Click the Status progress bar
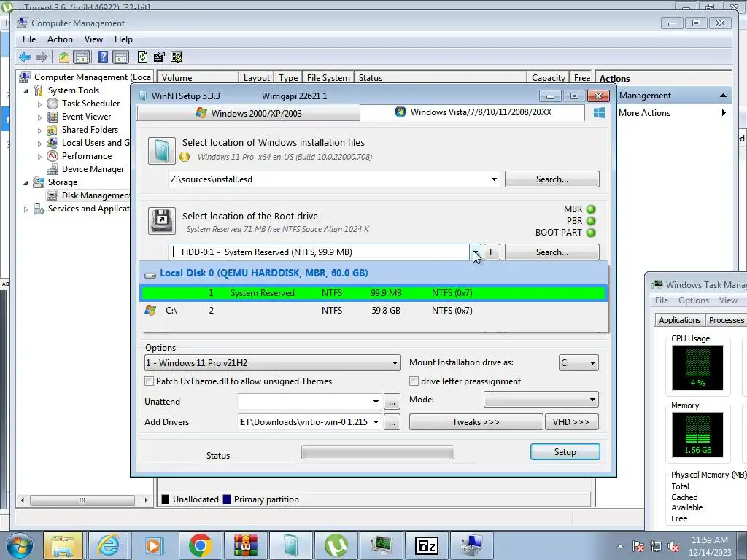 [377, 452]
